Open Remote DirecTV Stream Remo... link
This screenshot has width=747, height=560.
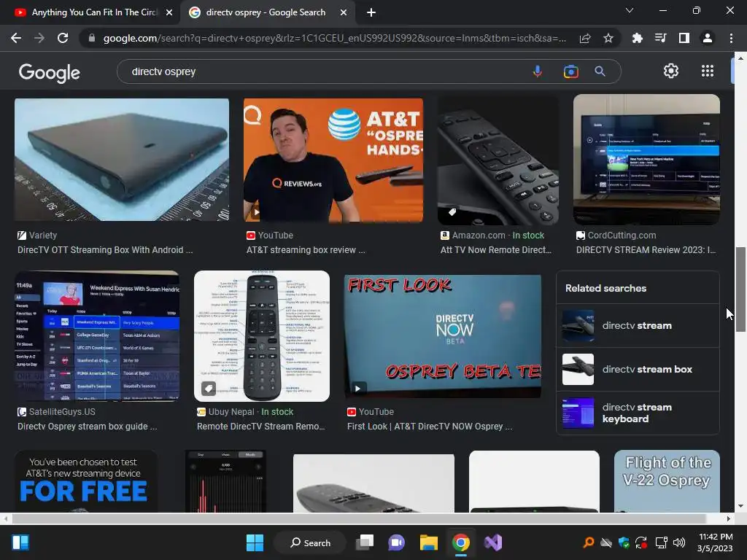click(260, 427)
